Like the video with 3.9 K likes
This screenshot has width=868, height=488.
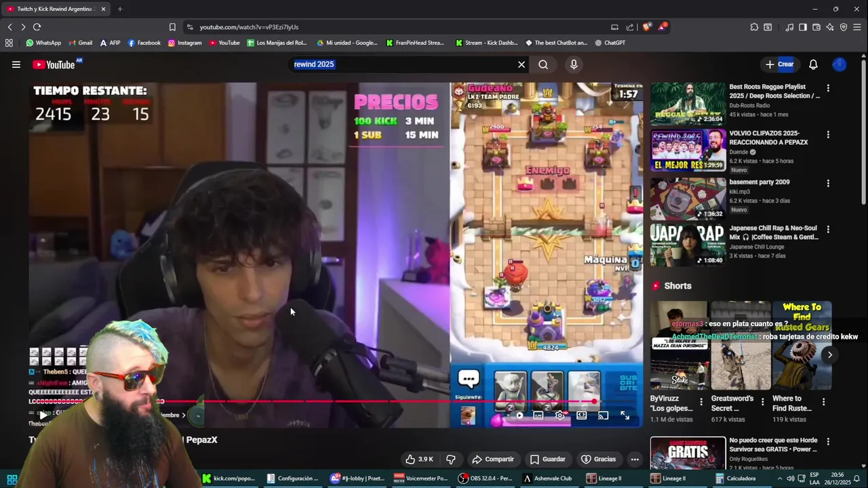[x=419, y=459]
